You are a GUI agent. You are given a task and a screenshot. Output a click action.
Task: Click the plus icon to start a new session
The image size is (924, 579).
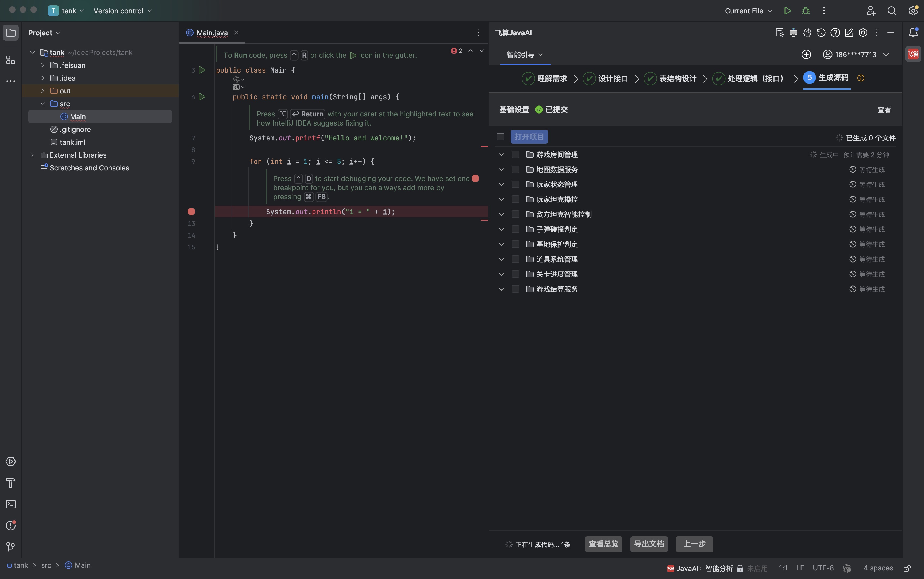pyautogui.click(x=806, y=54)
